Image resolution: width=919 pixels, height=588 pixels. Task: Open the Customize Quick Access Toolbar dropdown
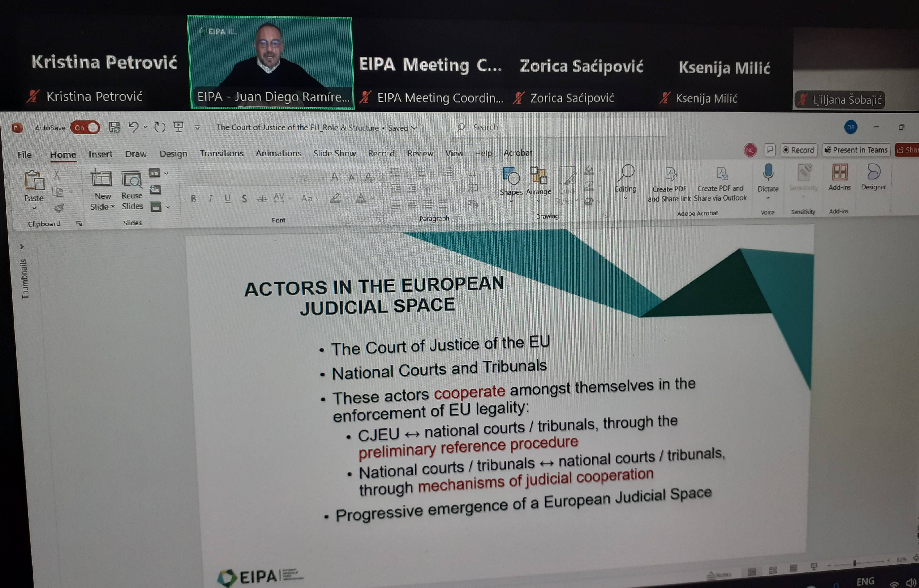[x=197, y=128]
